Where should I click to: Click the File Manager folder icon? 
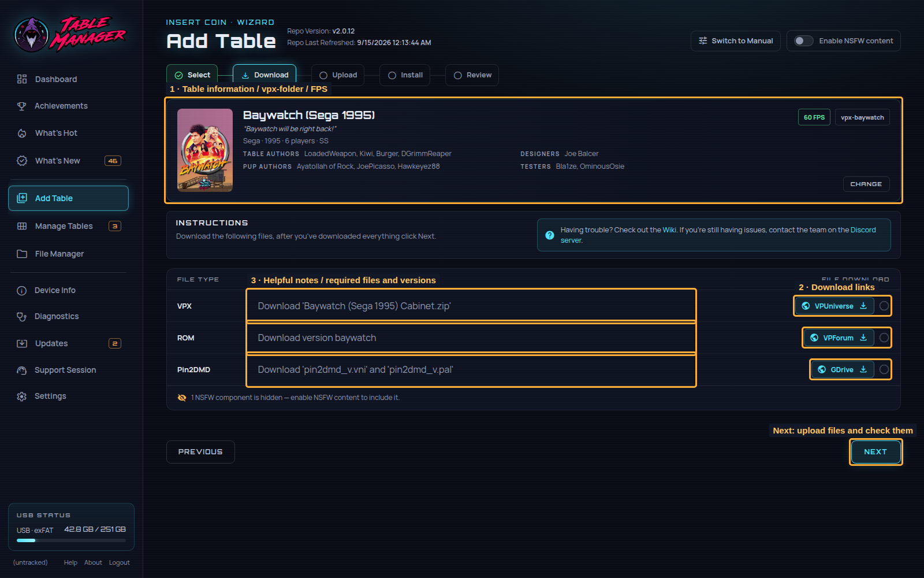[x=22, y=254]
